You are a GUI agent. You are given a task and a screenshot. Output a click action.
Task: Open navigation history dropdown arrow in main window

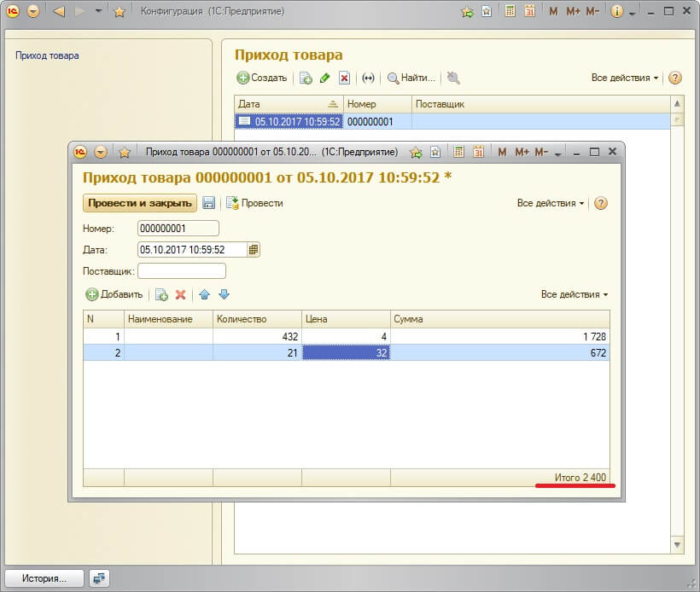click(x=99, y=11)
